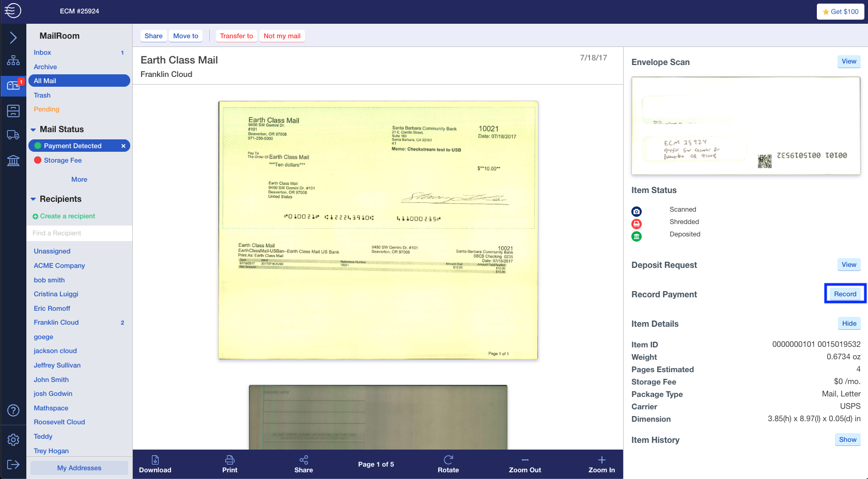The height and width of the screenshot is (479, 868).
Task: Hide the Item Details section
Action: tap(849, 324)
